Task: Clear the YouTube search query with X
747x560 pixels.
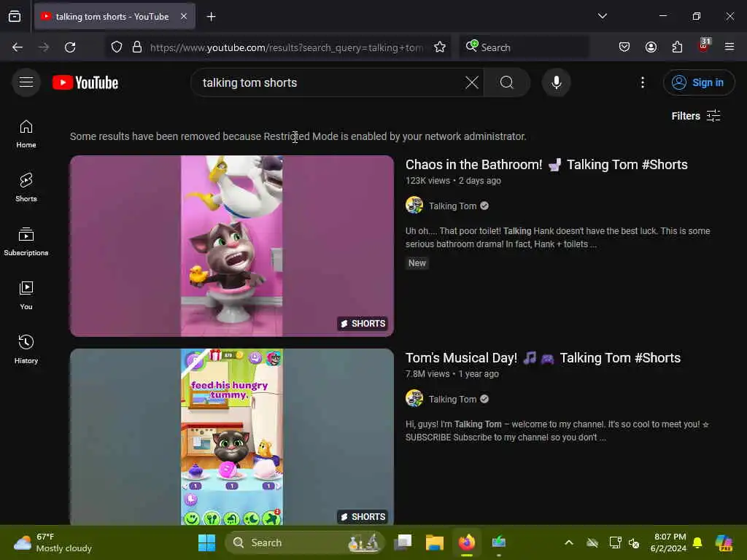Action: pos(472,82)
